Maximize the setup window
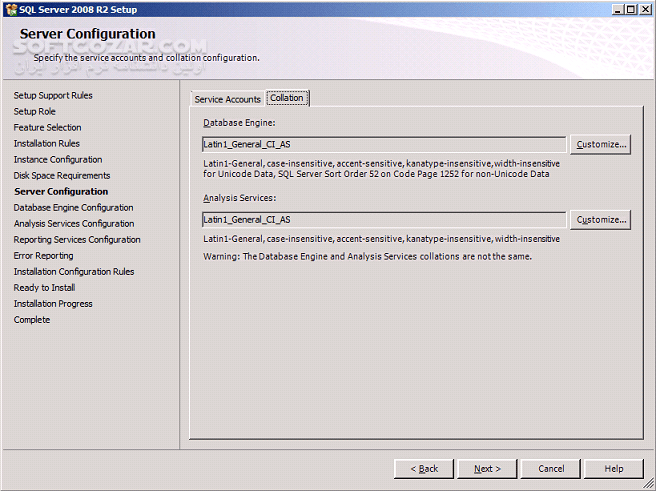Viewport: 656px width, 491px height. pyautogui.click(x=631, y=9)
